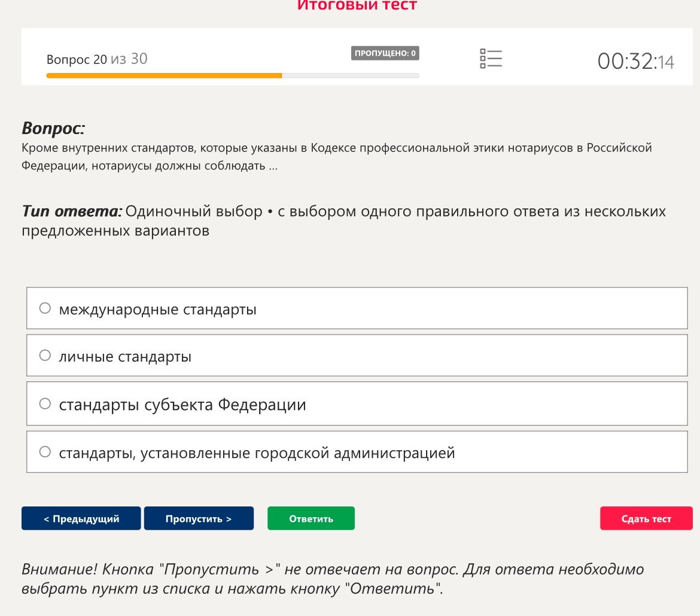
Task: Select the «международные стандарты» radio button
Action: pyautogui.click(x=45, y=308)
